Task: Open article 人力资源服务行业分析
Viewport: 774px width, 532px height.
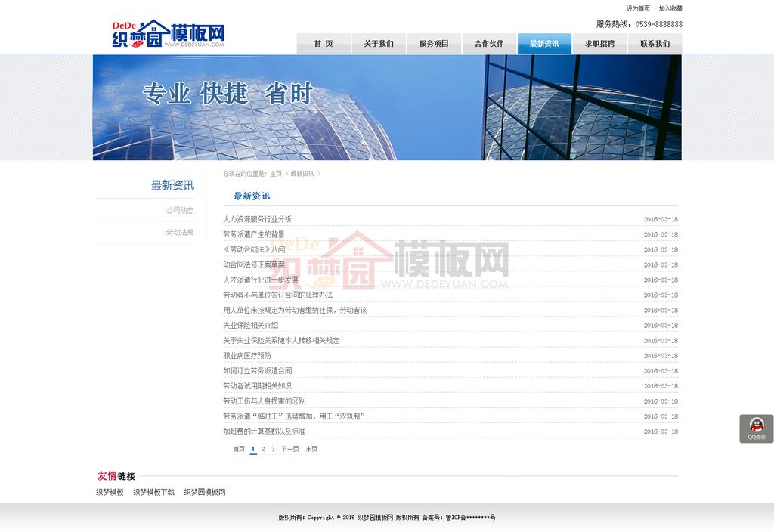Action: click(x=257, y=219)
